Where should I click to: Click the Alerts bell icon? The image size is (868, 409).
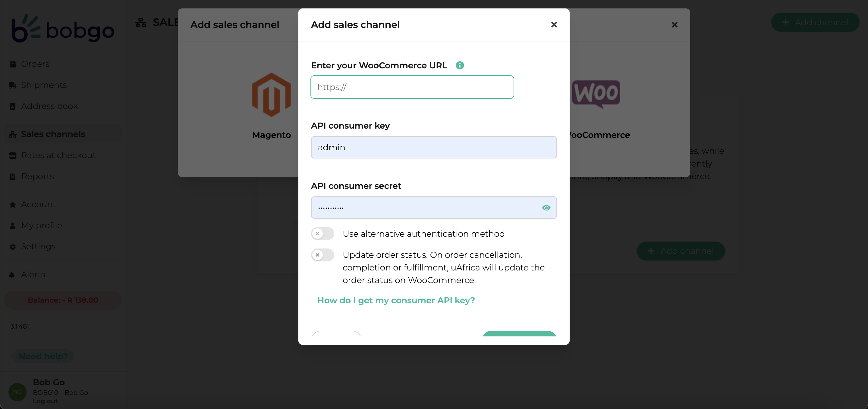point(12,275)
